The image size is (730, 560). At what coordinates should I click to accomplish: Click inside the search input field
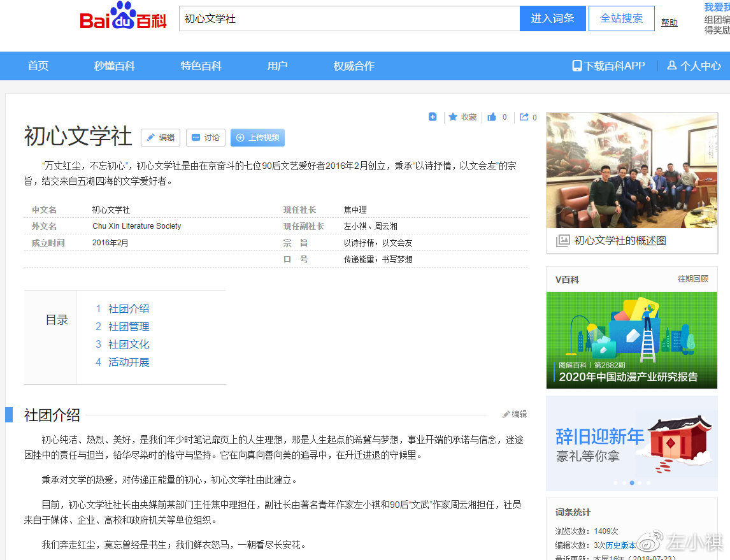(x=349, y=18)
